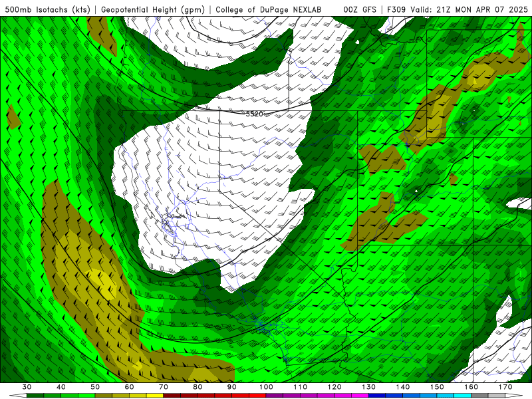Click the "Geopotential Height (gpm)" header text
The width and height of the screenshot is (532, 399).
[153, 9]
